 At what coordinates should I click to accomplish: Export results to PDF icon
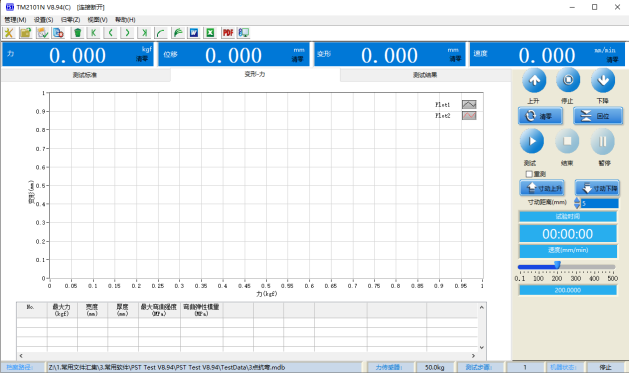click(x=228, y=33)
